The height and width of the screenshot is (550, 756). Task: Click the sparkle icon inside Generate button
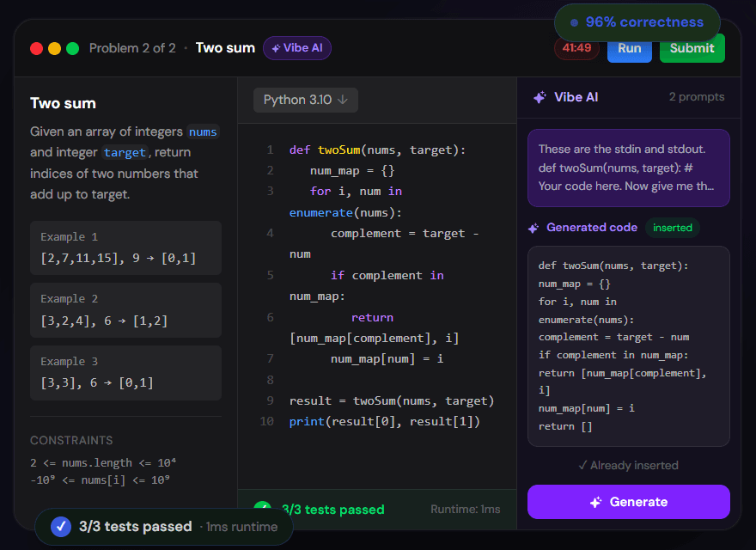[x=596, y=502]
